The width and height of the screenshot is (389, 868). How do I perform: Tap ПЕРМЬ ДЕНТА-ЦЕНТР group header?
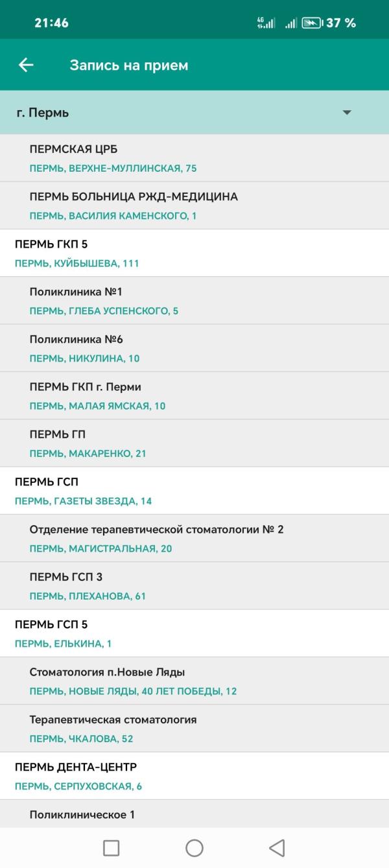(194, 776)
